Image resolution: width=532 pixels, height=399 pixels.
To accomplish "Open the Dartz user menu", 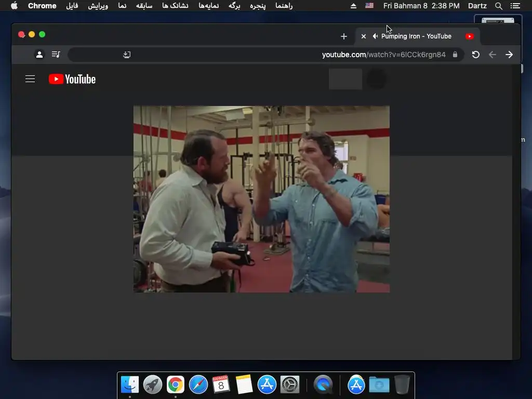I will tap(477, 6).
